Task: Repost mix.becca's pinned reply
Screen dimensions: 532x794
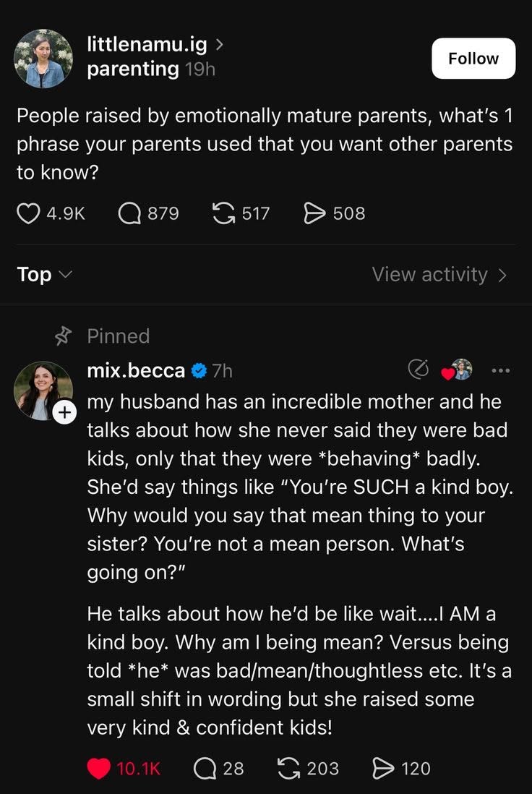Action: click(x=290, y=768)
